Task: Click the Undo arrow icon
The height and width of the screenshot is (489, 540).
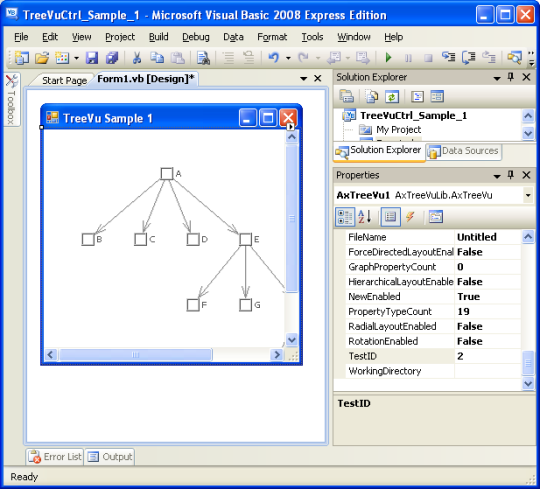Action: 274,57
